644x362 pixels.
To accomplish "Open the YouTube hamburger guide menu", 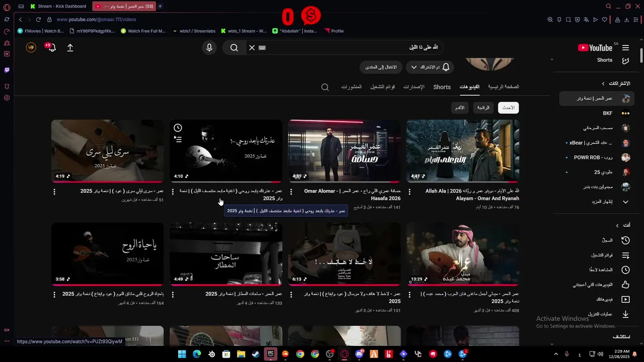I will (625, 48).
